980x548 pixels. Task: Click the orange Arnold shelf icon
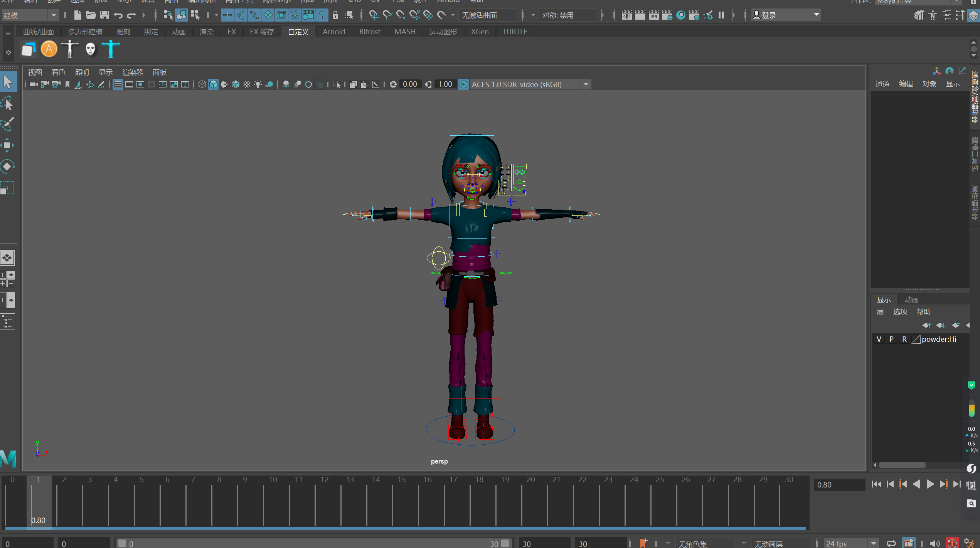(49, 49)
